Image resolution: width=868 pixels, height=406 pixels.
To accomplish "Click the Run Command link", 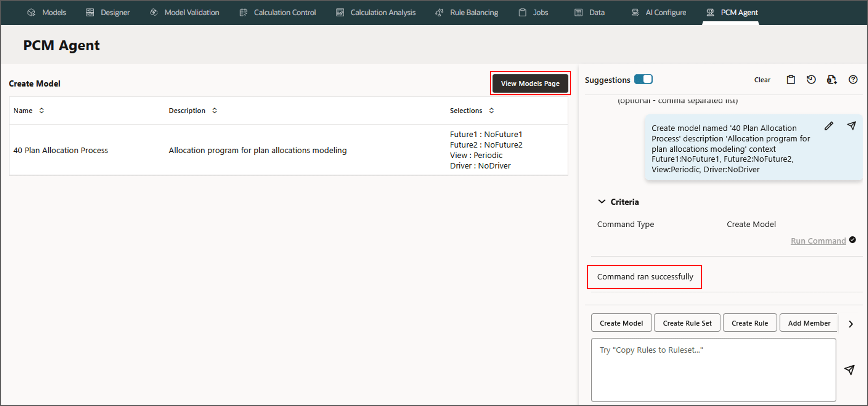I will [x=818, y=241].
